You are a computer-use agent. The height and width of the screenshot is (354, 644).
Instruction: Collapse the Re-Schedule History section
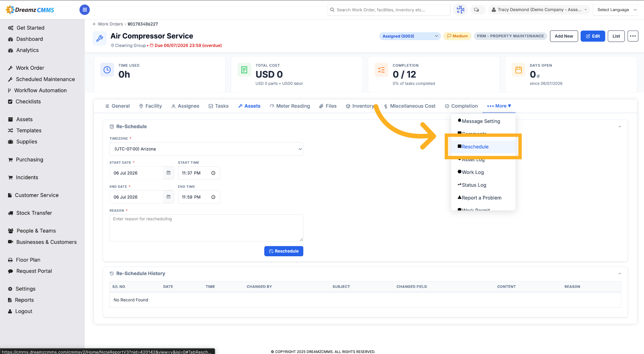(620, 274)
